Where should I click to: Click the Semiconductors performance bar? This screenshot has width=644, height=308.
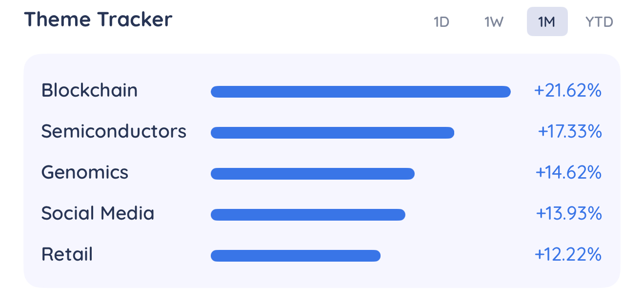[333, 133]
